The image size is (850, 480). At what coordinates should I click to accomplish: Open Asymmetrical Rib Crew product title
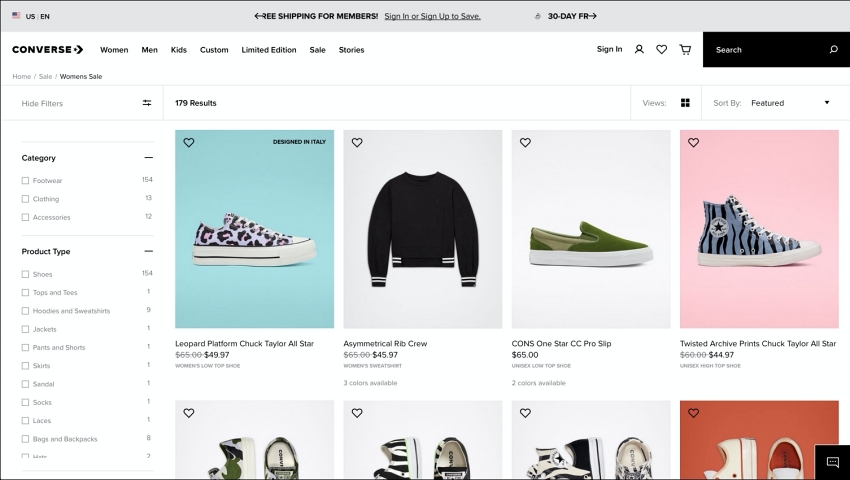click(385, 343)
